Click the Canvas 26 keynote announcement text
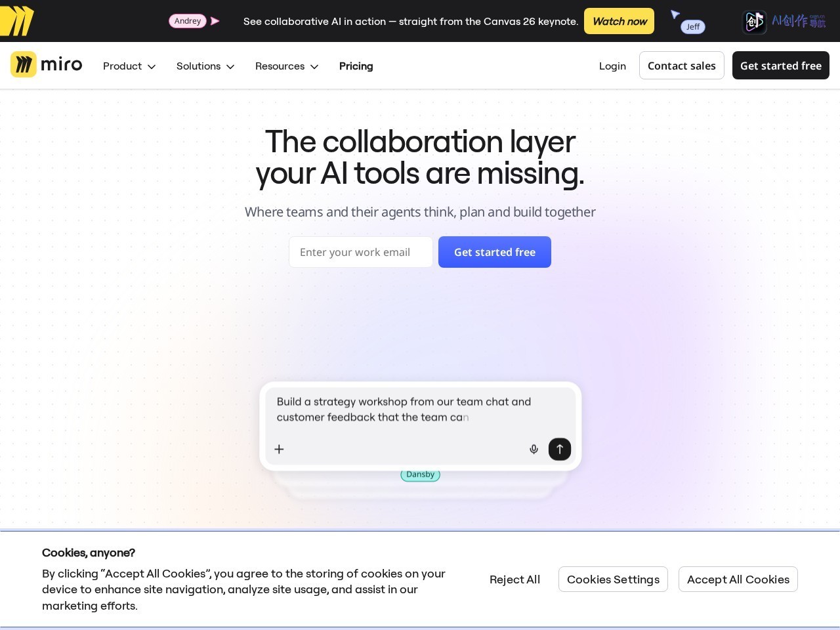This screenshot has height=630, width=840. pos(411,22)
